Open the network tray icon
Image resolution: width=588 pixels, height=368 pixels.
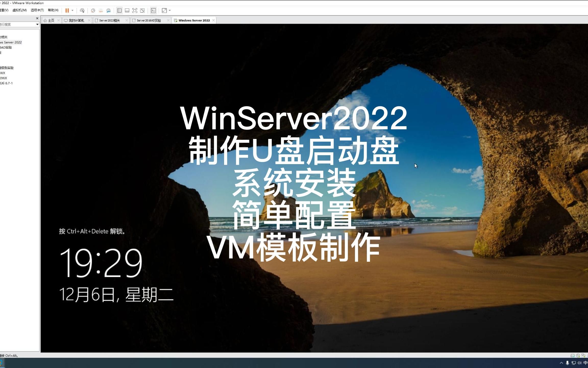[573, 363]
